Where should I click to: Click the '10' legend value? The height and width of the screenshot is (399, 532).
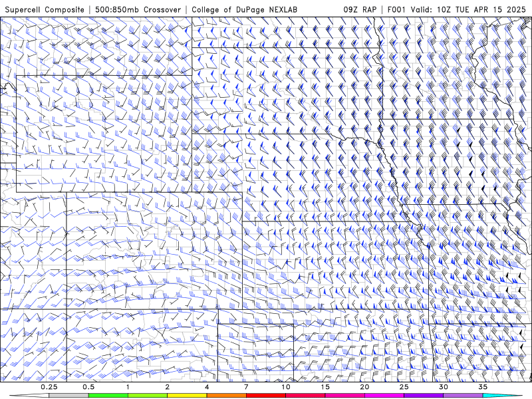286,387
